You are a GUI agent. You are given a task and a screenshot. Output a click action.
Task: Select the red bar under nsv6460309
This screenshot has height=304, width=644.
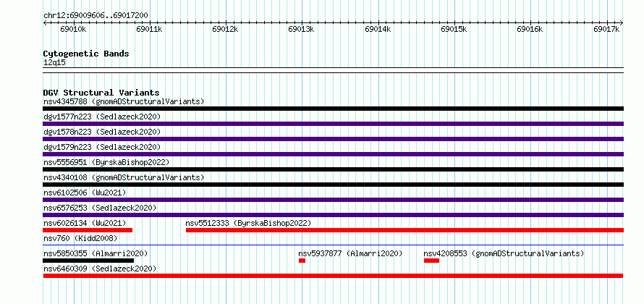tap(333, 276)
